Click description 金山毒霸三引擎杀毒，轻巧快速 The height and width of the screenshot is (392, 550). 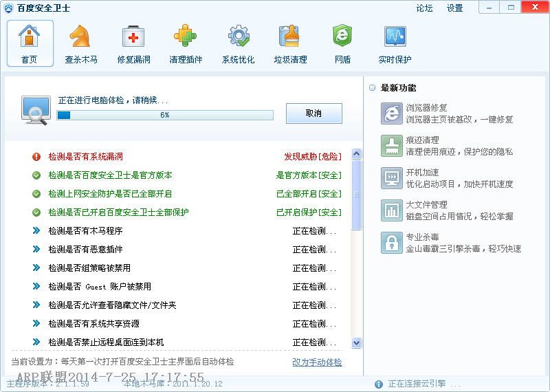coord(463,249)
